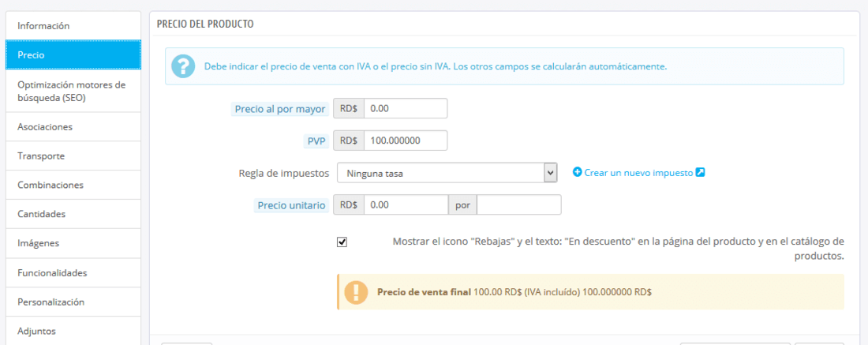Image resolution: width=868 pixels, height=345 pixels.
Task: Click the unit field after 'por'
Action: tap(518, 205)
